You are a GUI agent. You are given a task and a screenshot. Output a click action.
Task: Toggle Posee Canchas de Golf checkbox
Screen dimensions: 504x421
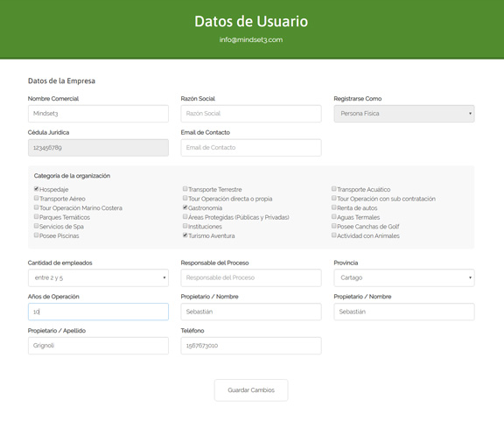334,226
